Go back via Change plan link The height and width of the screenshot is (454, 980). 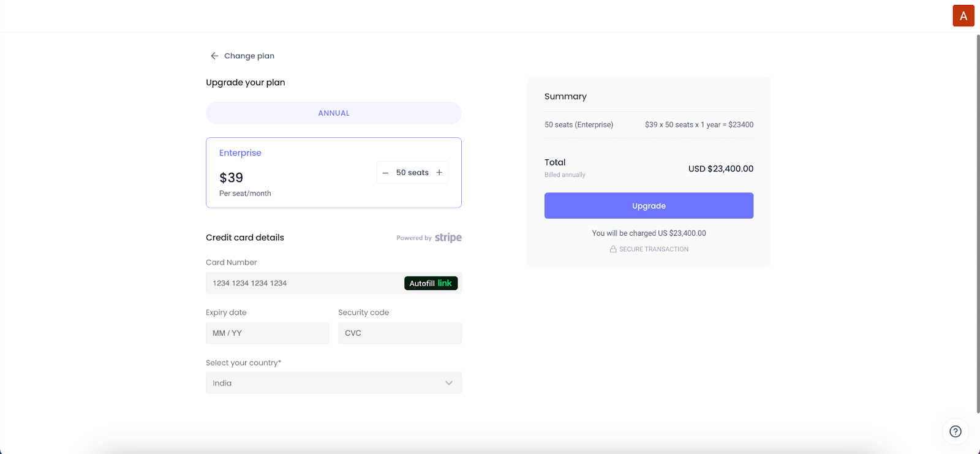click(249, 56)
